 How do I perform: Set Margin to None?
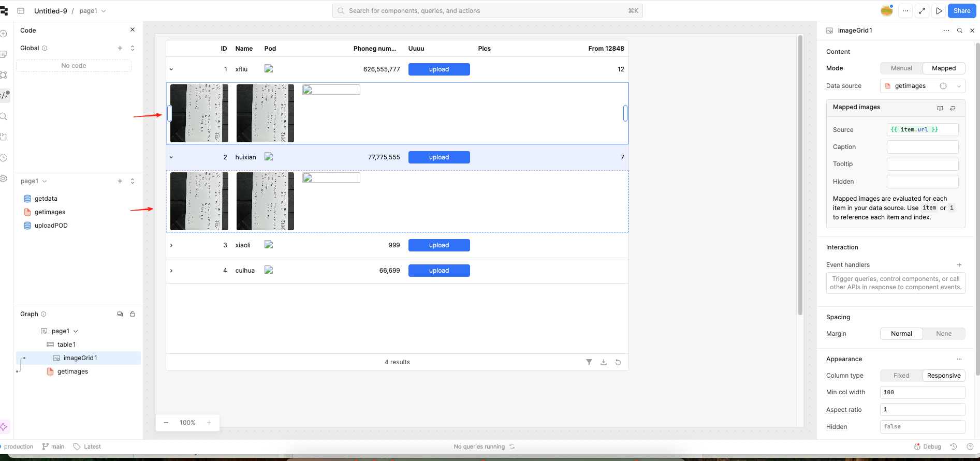coord(943,334)
